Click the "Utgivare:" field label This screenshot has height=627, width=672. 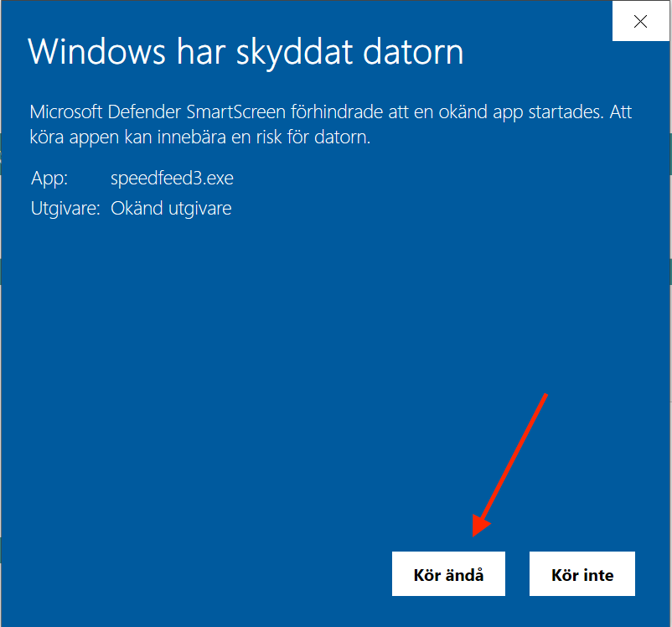click(x=66, y=208)
